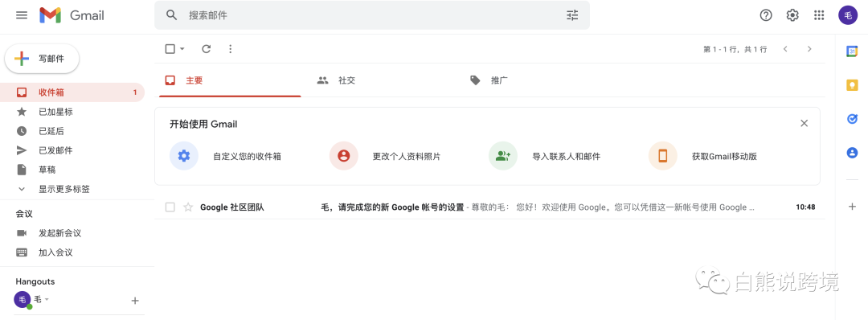Open Google Calendar side panel icon
Screen dimensions: 868x320
(852, 51)
